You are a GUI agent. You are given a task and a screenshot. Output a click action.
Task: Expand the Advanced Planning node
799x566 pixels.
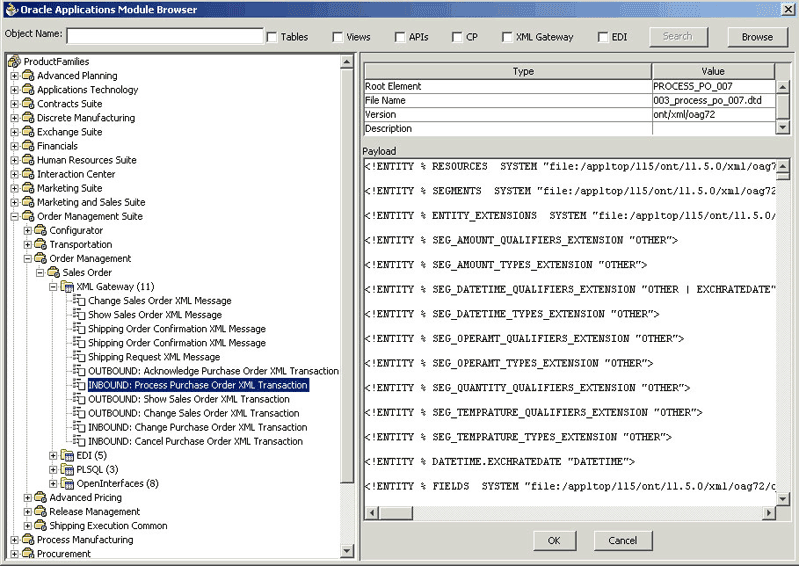tap(14, 76)
